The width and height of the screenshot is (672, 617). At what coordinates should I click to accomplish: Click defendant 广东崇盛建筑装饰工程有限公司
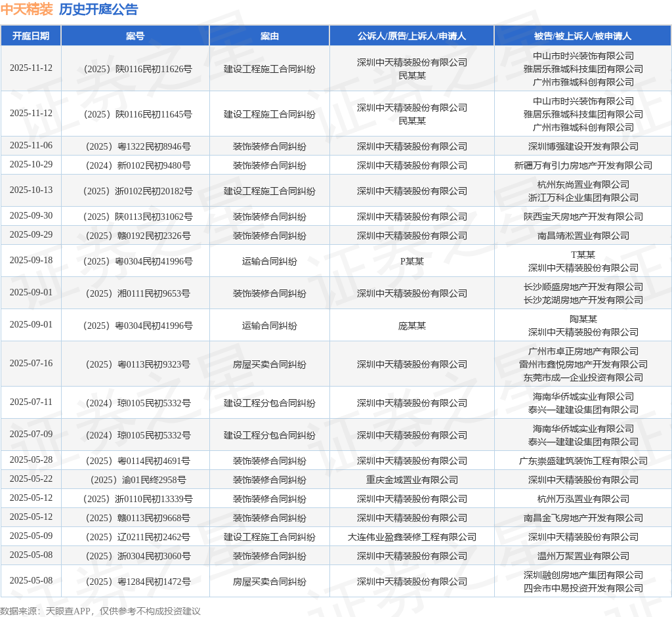click(583, 461)
